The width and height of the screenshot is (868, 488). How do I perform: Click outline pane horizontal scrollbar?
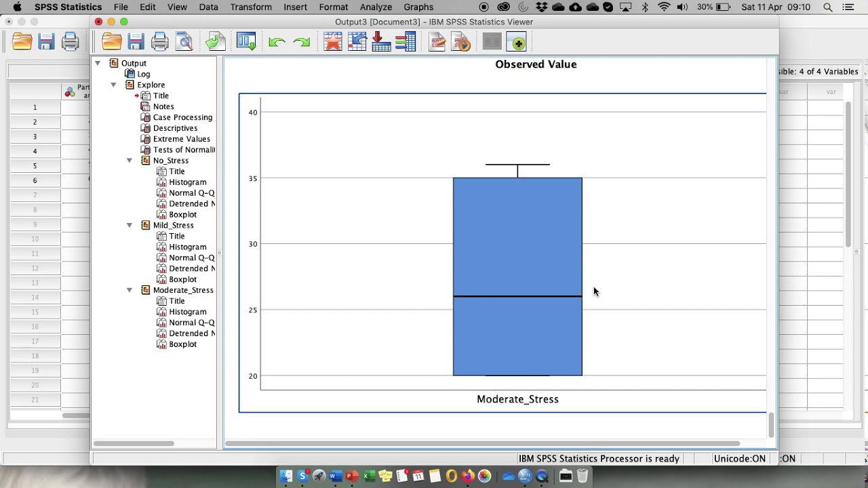click(134, 443)
